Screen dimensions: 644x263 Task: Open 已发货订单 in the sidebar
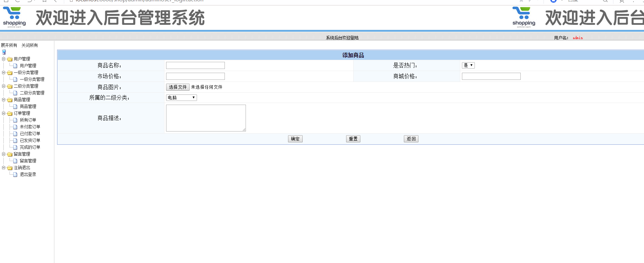coord(30,140)
